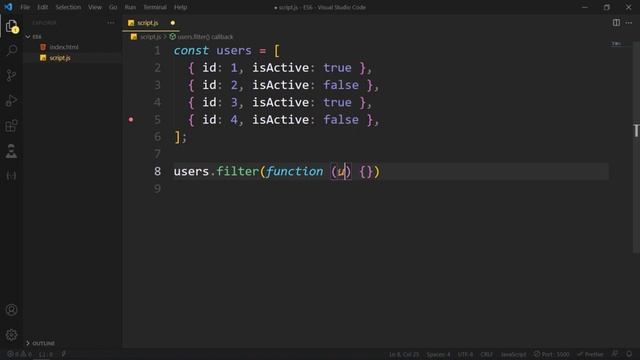The height and width of the screenshot is (360, 640).
Task: Click the Prettier status bar item
Action: pos(590,354)
